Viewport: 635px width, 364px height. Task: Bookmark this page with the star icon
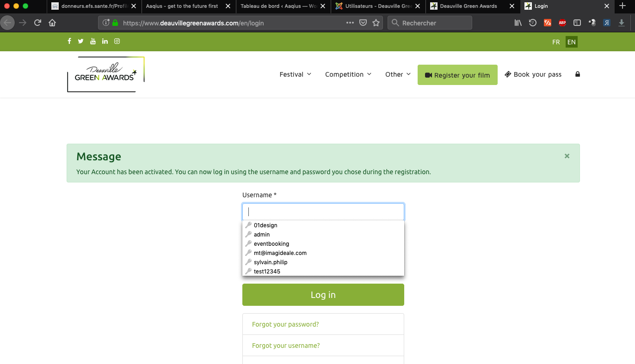[376, 23]
